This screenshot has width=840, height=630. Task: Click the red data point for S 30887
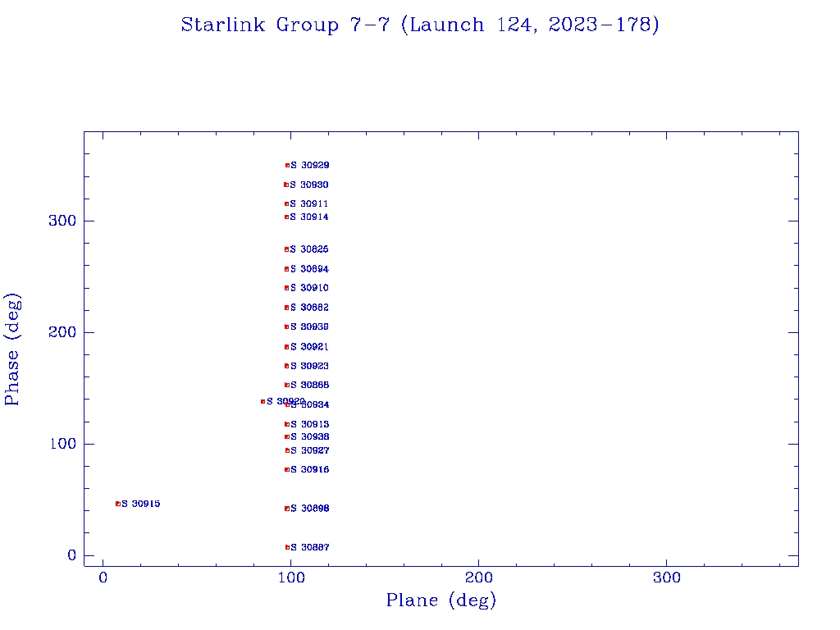287,547
